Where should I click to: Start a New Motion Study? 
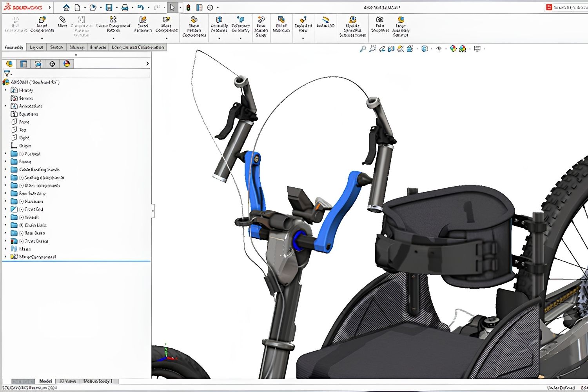tap(261, 27)
